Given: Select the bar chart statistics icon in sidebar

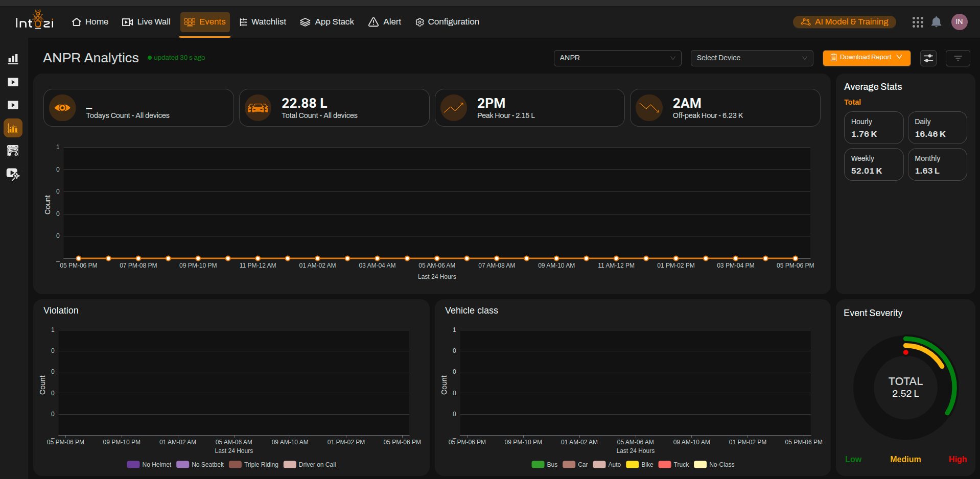Looking at the screenshot, I should click(x=13, y=59).
